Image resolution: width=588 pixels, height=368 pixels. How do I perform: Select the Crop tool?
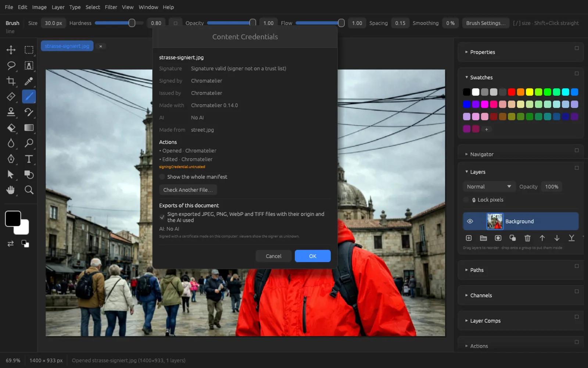click(11, 81)
